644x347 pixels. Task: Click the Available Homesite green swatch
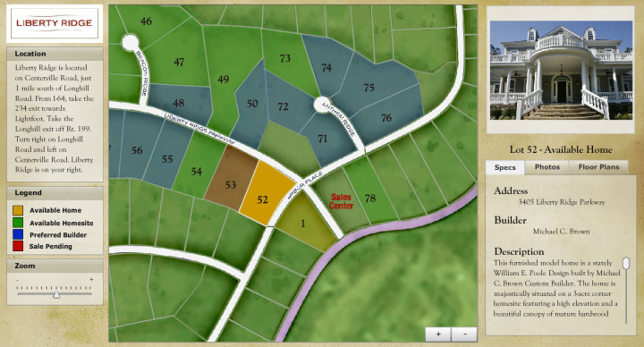(x=18, y=223)
